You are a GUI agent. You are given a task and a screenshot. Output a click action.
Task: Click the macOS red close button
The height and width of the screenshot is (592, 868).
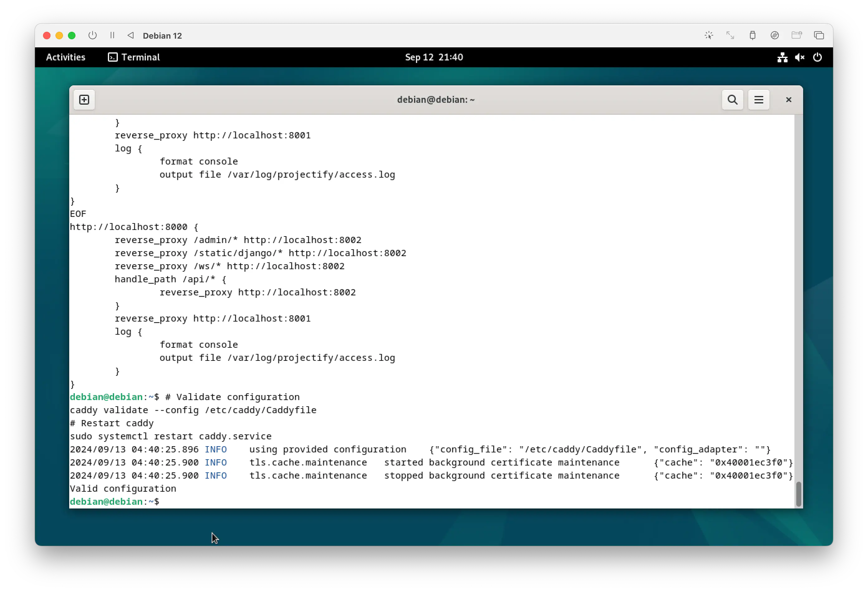[47, 36]
